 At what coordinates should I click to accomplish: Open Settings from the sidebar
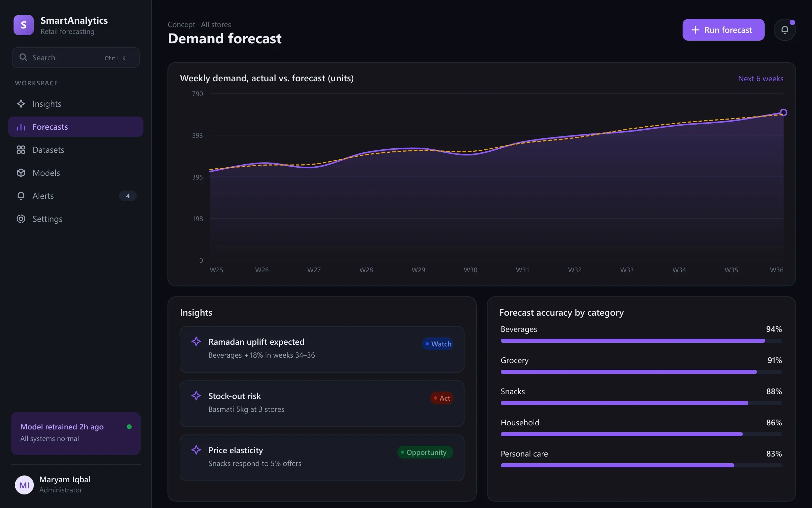point(76,219)
